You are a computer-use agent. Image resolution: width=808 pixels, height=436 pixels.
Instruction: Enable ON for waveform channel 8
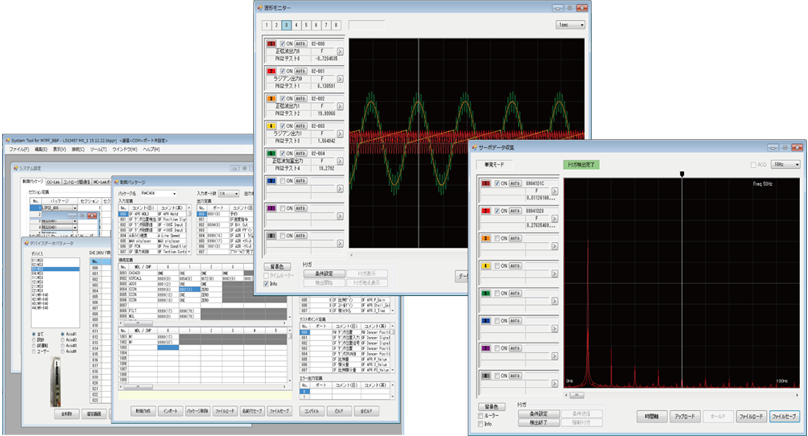[282, 236]
